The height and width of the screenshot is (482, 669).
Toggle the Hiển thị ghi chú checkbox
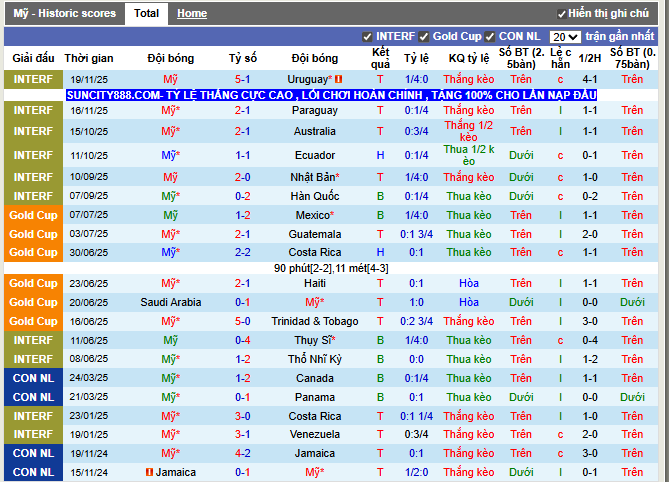tap(561, 14)
